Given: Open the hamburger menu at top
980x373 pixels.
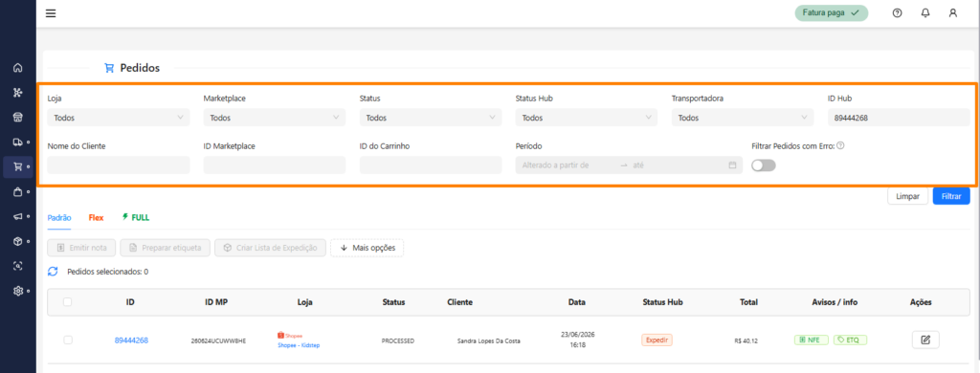Looking at the screenshot, I should (x=51, y=13).
